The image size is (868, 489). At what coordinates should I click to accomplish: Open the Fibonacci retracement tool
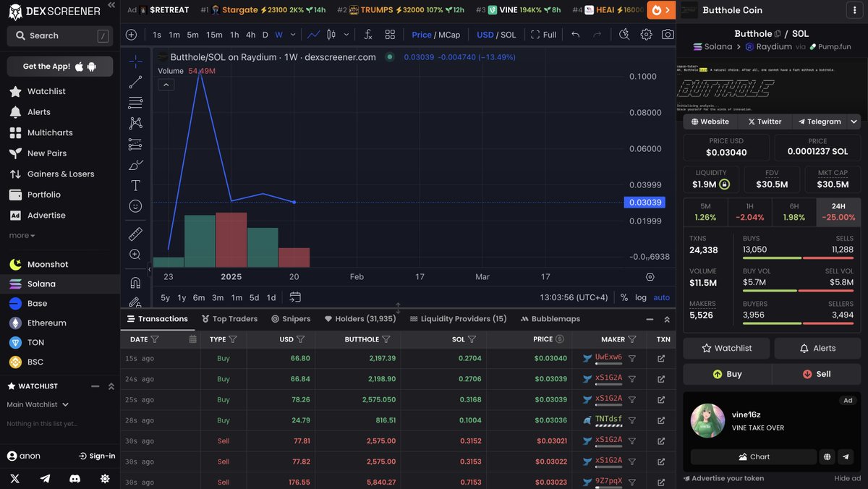(135, 103)
